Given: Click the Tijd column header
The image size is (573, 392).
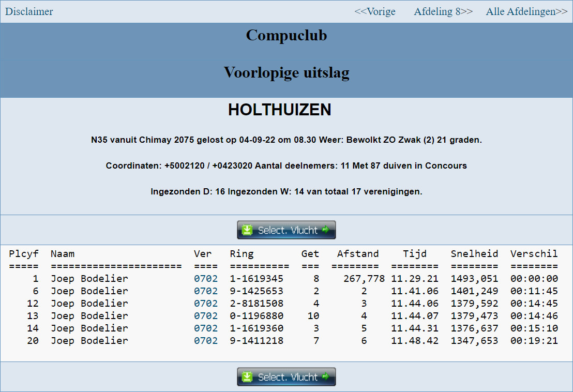Looking at the screenshot, I should 415,254.
